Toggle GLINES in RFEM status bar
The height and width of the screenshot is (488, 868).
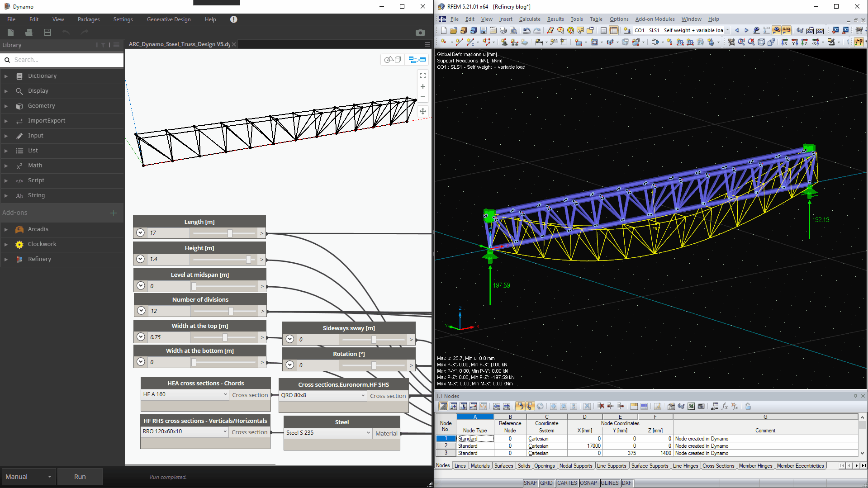(610, 483)
